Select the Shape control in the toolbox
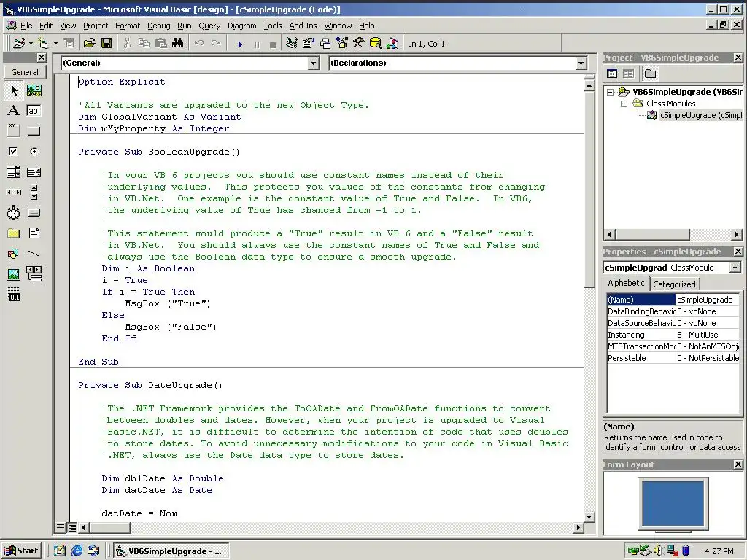This screenshot has width=747, height=560. pyautogui.click(x=14, y=253)
